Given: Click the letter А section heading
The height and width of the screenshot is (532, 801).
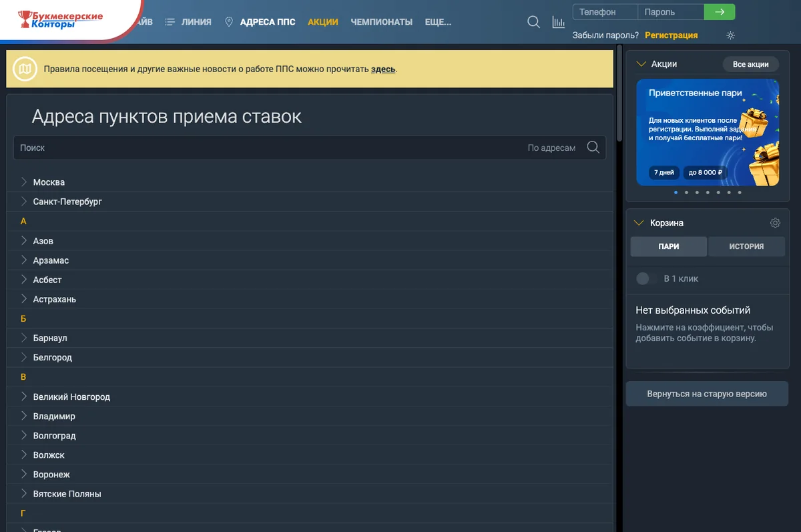Looking at the screenshot, I should click(x=24, y=221).
